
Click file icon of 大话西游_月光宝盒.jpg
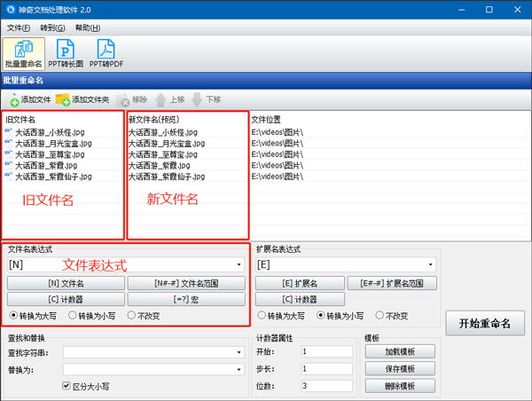tap(9, 143)
